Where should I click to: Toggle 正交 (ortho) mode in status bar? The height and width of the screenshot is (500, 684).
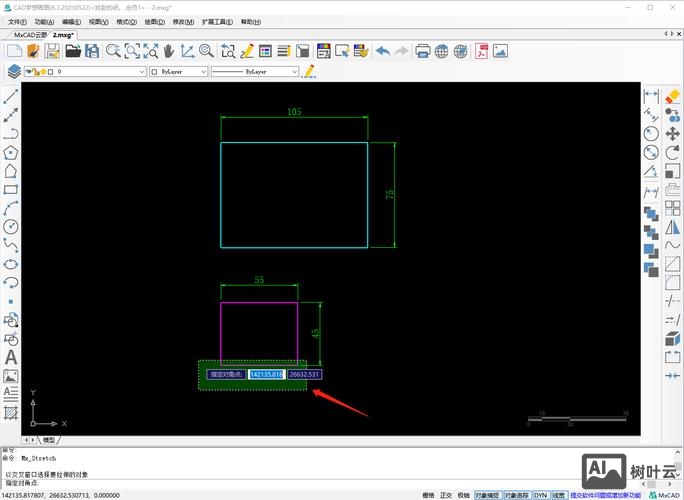click(x=446, y=494)
